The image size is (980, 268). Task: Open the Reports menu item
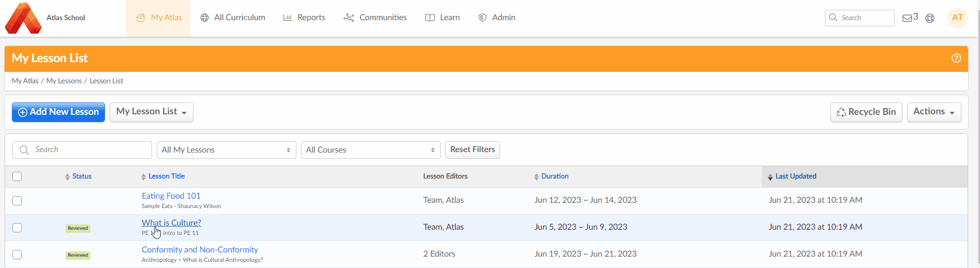304,18
